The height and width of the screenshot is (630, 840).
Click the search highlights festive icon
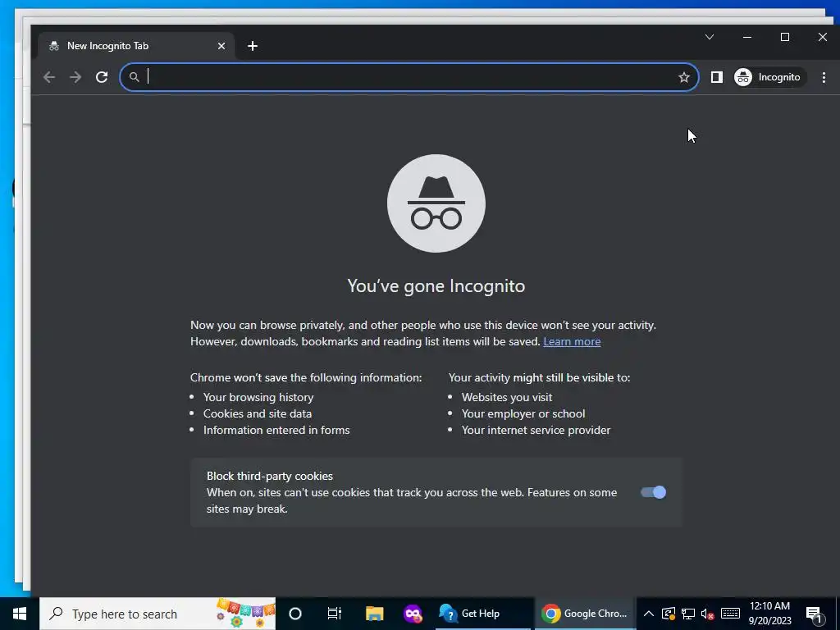(x=245, y=614)
